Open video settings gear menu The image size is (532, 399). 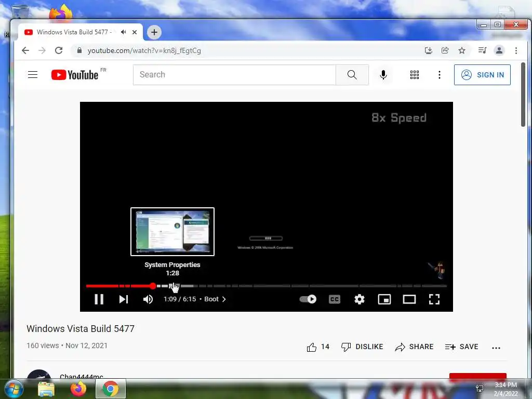(x=360, y=299)
